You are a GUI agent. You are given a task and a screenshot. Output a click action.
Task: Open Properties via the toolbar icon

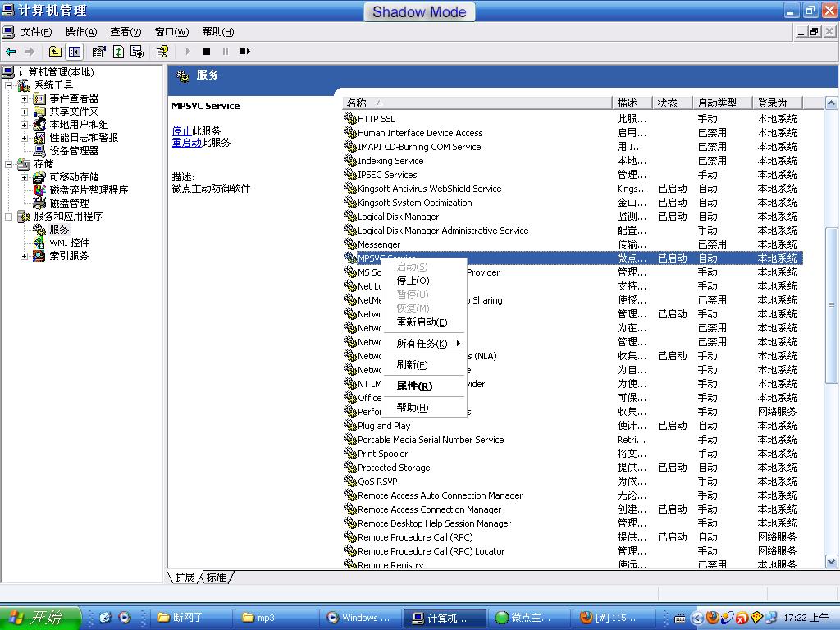coord(98,52)
